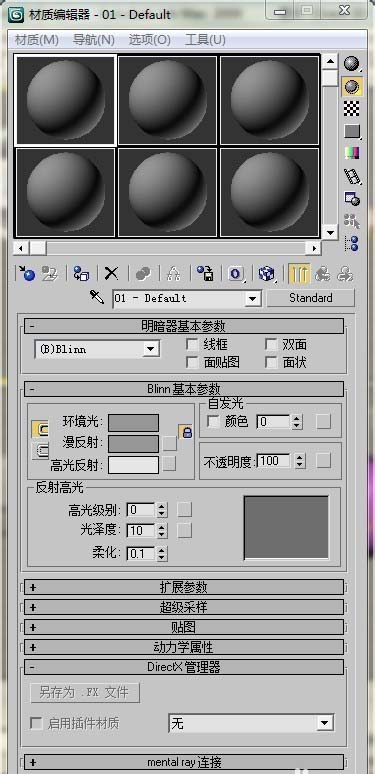Viewport: 375px width, 774px height.
Task: Expand the 扩展参数 rollout
Action: pos(184,587)
